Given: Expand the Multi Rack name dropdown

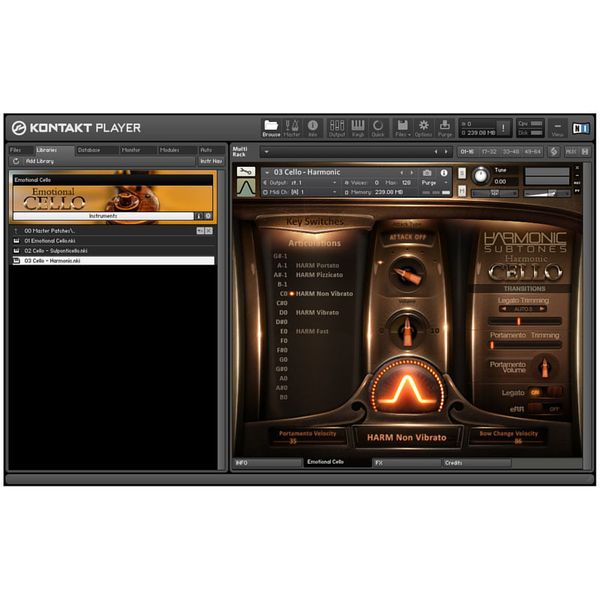Looking at the screenshot, I should click(x=266, y=152).
